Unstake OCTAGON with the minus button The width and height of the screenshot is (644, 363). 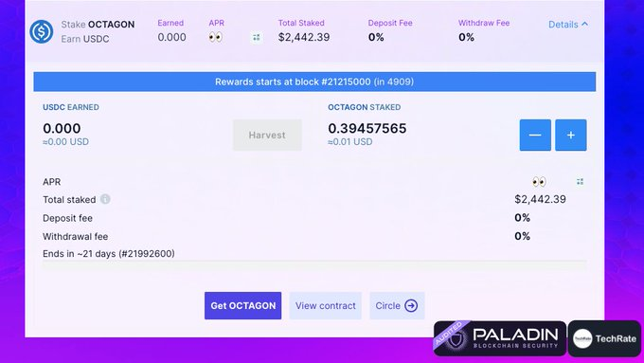pyautogui.click(x=535, y=135)
